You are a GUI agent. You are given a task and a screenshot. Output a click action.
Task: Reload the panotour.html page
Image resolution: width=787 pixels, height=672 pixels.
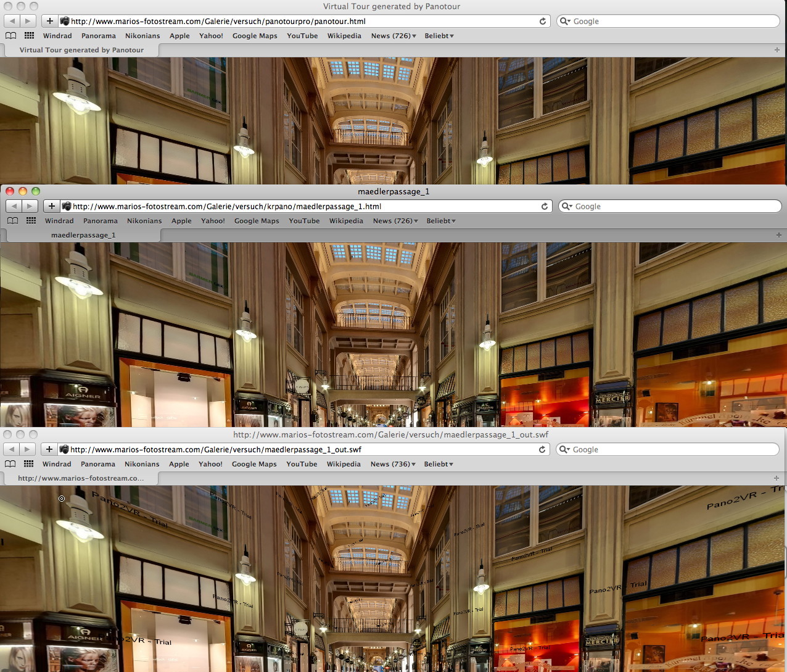(x=543, y=21)
